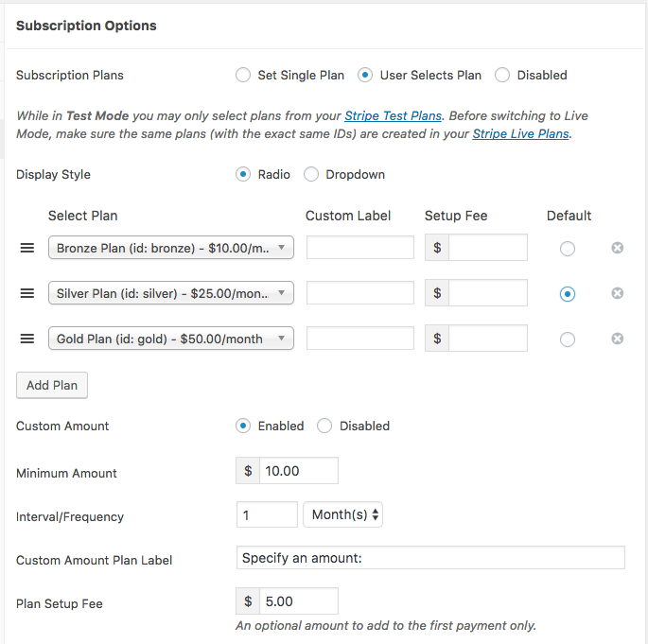Follow the Stripe Live Plans link

click(520, 134)
